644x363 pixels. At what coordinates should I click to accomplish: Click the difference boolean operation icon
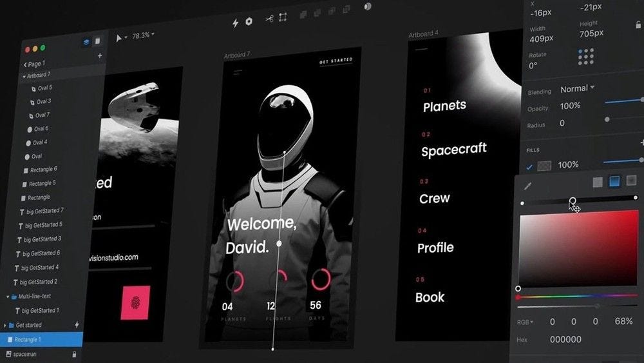[x=346, y=9]
